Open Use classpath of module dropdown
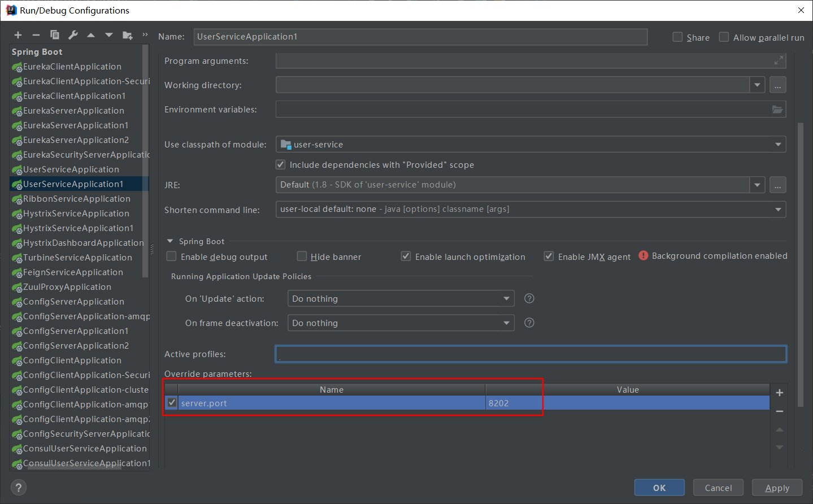This screenshot has height=504, width=813. click(778, 145)
